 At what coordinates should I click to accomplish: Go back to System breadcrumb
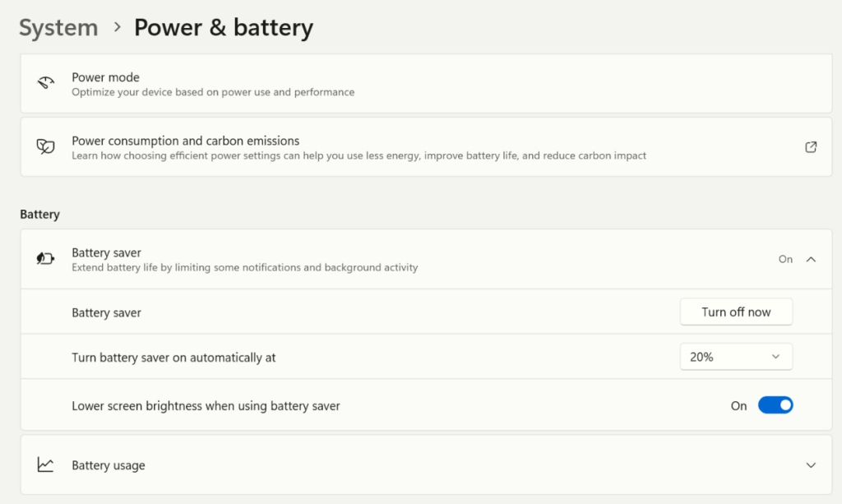(58, 28)
